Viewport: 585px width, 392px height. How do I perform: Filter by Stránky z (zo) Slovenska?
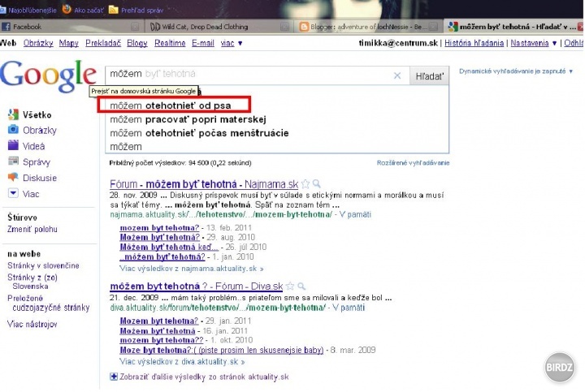[x=32, y=282]
